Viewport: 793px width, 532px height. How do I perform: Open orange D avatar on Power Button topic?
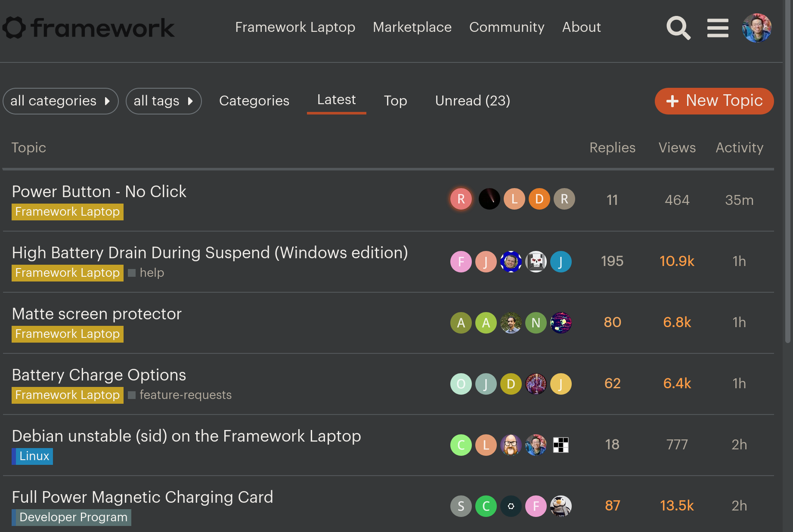coord(539,199)
